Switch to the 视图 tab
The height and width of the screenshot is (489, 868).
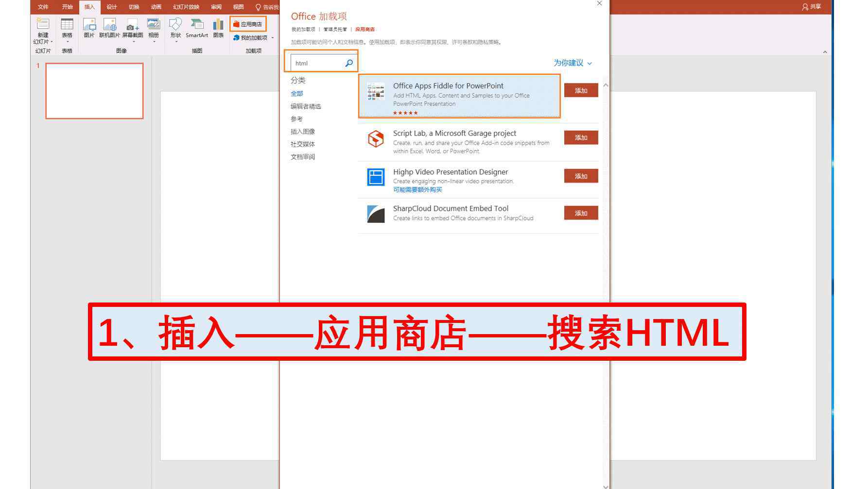tap(238, 7)
